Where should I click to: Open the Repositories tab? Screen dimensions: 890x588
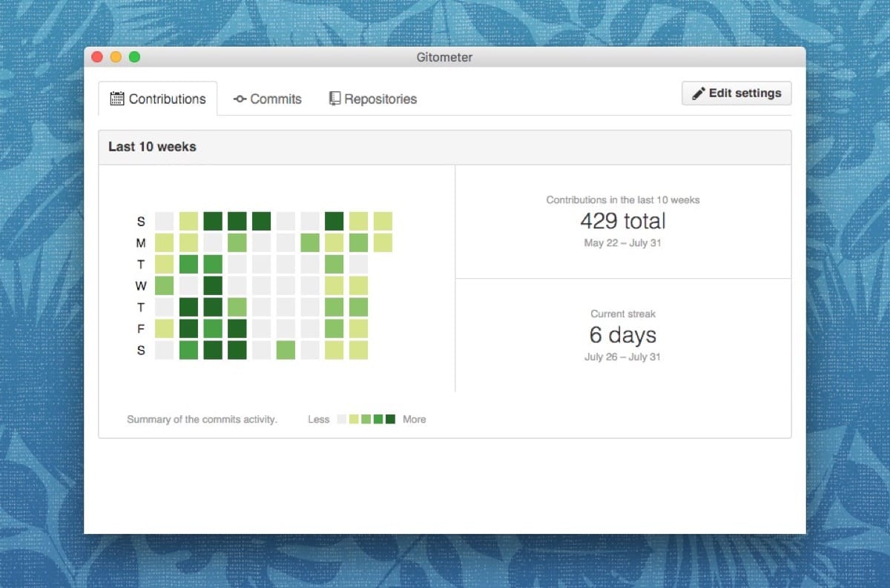tap(380, 99)
